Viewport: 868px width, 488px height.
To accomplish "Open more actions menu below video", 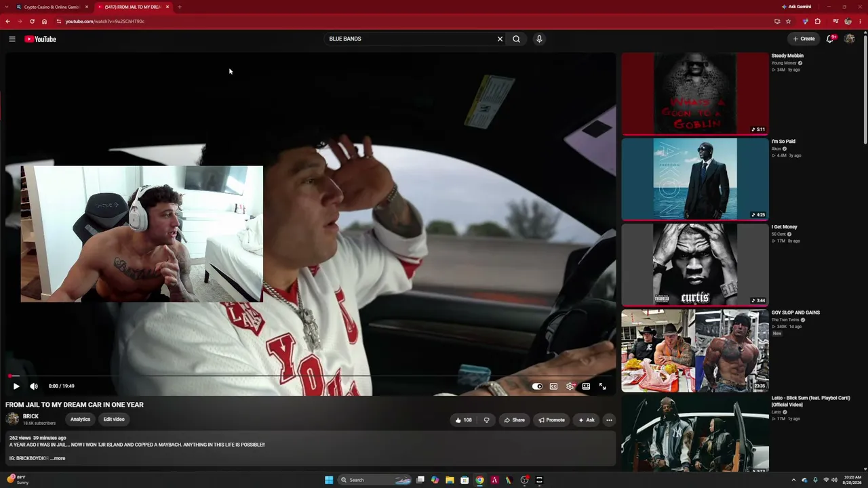I will click(x=609, y=420).
